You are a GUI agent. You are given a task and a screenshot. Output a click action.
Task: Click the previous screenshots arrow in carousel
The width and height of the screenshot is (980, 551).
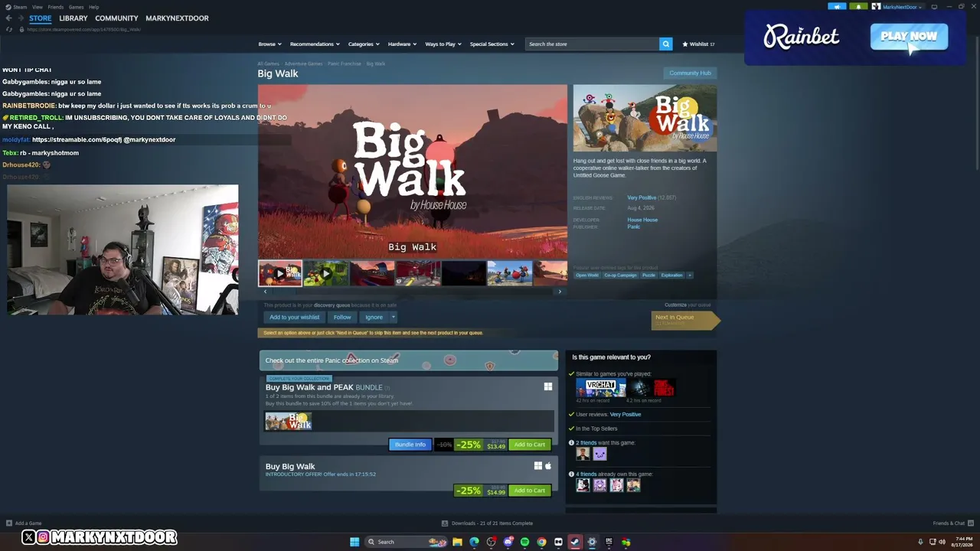pos(265,292)
